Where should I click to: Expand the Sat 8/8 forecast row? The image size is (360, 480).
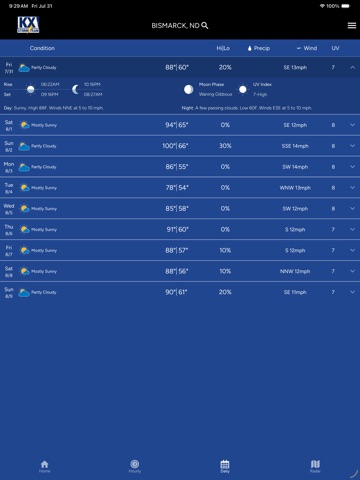pos(352,271)
